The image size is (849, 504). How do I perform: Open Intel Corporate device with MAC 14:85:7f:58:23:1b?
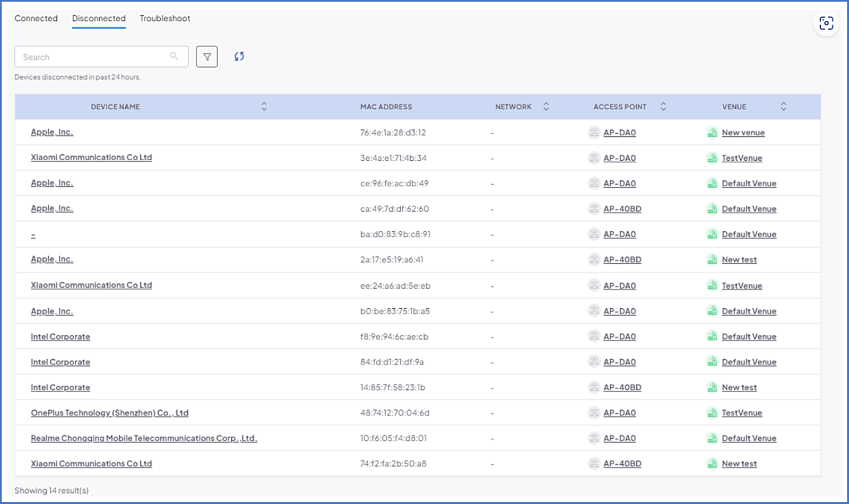[60, 387]
